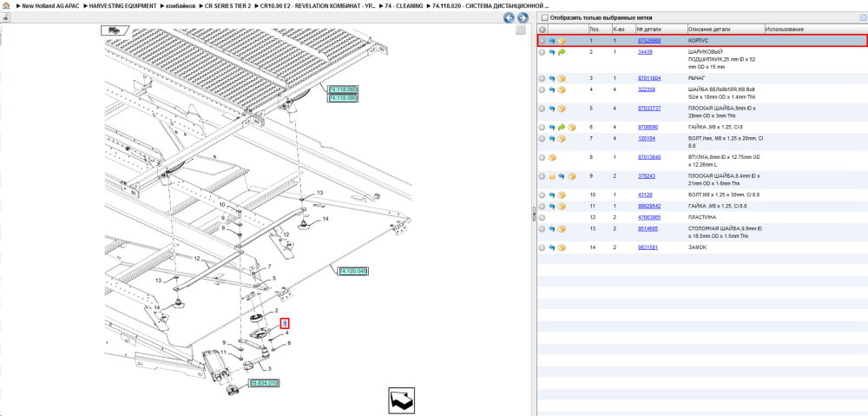868x416 pixels.
Task: Open part number link 87526688
Action: (648, 41)
